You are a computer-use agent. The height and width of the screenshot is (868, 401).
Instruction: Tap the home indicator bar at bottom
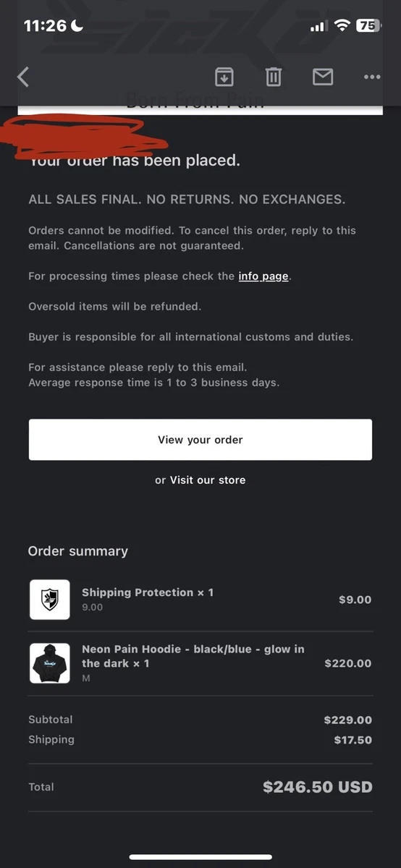pyautogui.click(x=200, y=857)
